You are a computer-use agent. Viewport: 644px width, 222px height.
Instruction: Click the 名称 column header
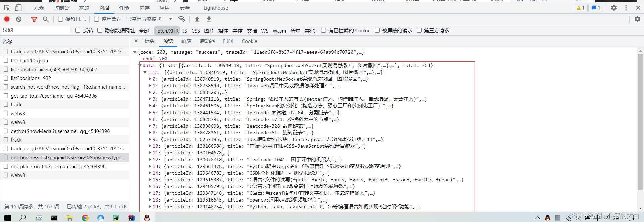point(65,41)
